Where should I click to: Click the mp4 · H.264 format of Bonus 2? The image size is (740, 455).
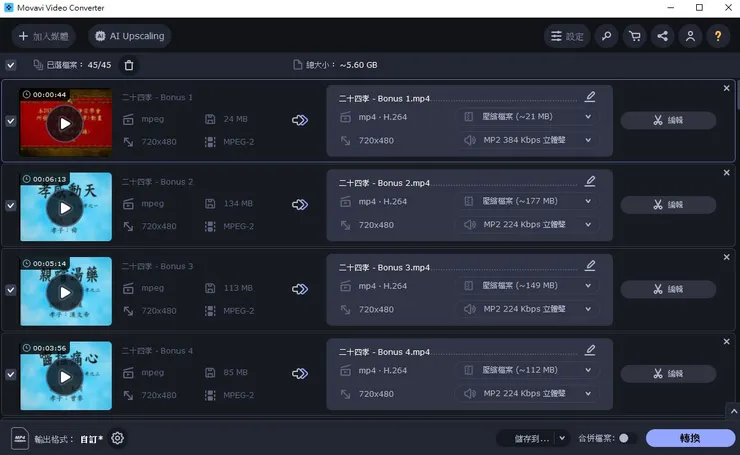tap(382, 202)
